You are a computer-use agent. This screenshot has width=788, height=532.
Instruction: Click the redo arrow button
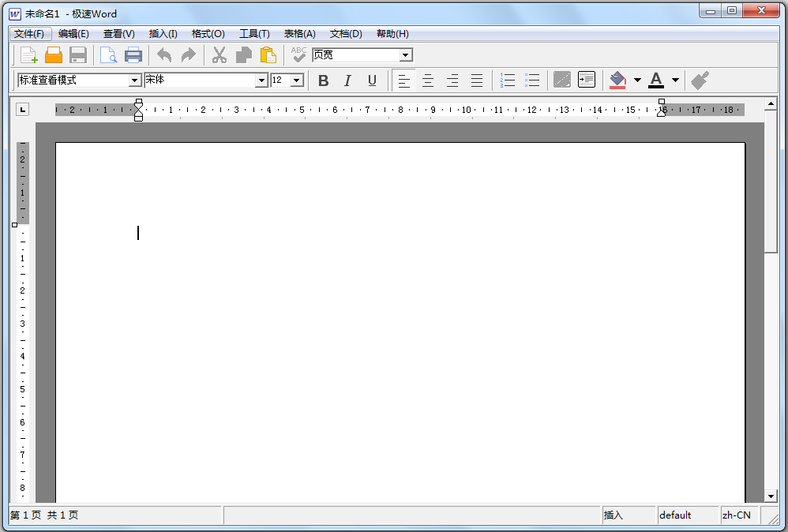pos(188,54)
